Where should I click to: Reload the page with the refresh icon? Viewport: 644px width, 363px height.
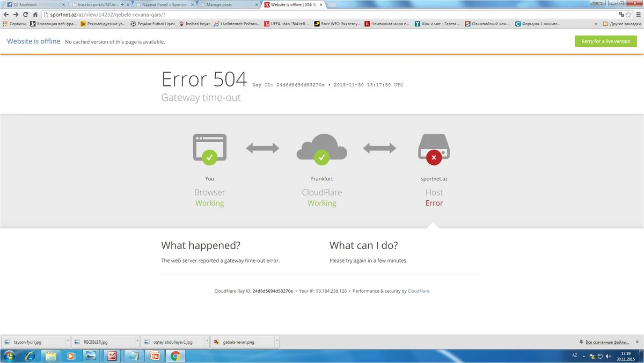click(25, 14)
